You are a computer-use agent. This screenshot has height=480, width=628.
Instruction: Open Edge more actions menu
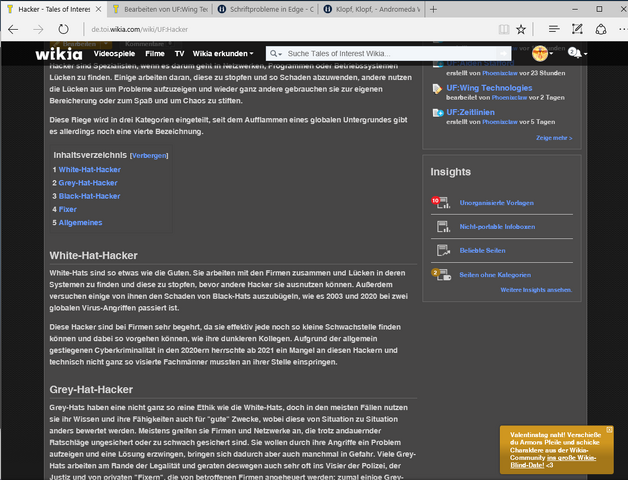(x=623, y=29)
